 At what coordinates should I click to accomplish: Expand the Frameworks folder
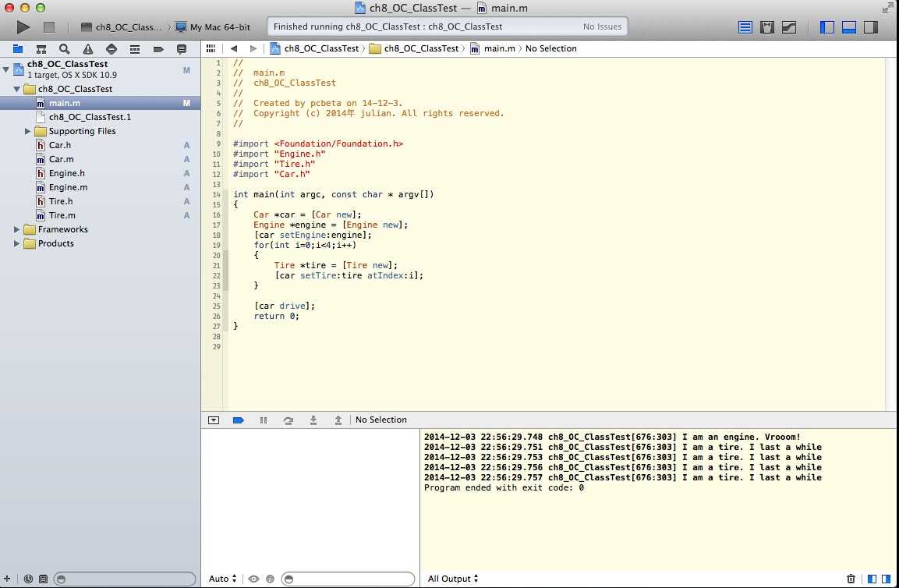(x=16, y=229)
